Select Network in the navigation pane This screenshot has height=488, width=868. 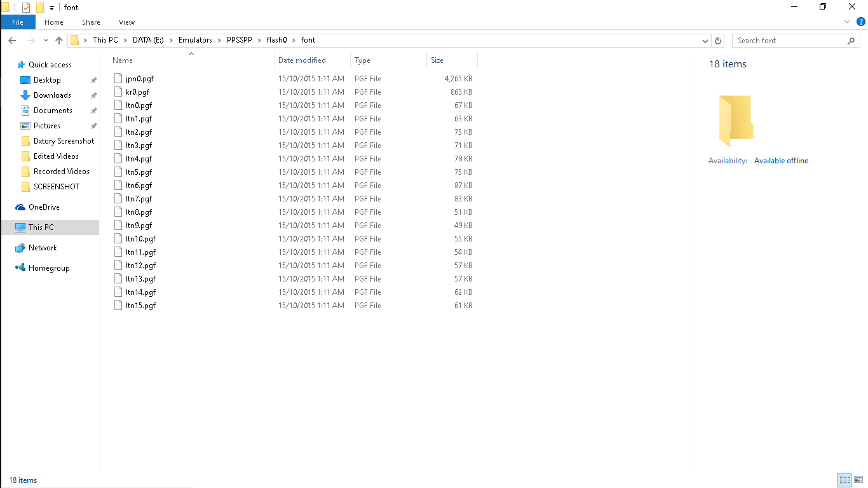pyautogui.click(x=43, y=248)
